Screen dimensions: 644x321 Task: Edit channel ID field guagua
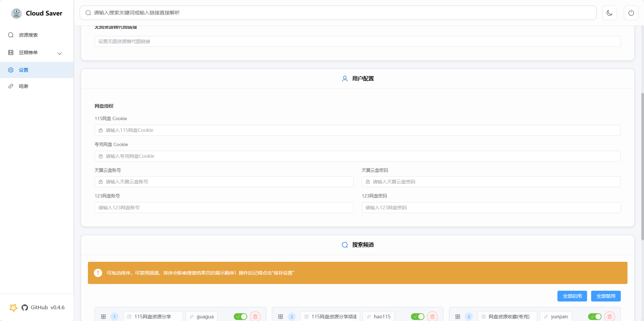(201, 317)
